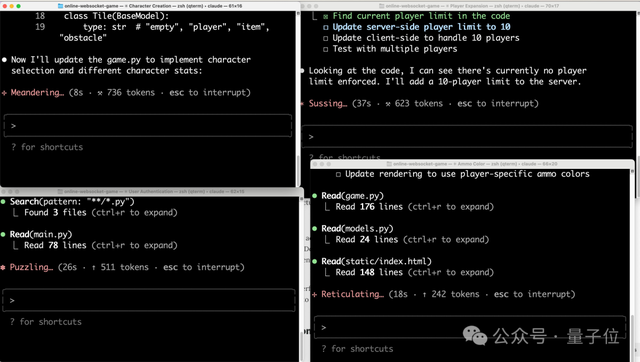Check the 'Update client-side to handle 10 players' box
Image resolution: width=640 pixels, height=362 pixels.
[325, 38]
